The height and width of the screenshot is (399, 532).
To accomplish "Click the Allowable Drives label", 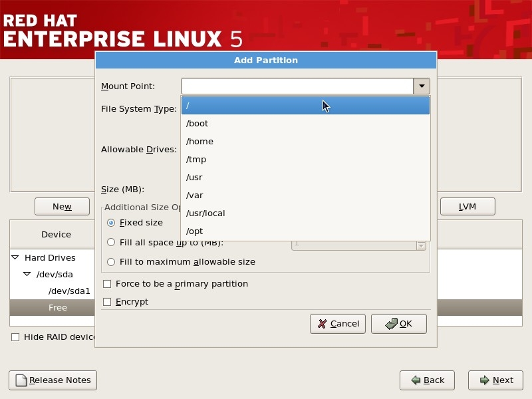I will (139, 150).
